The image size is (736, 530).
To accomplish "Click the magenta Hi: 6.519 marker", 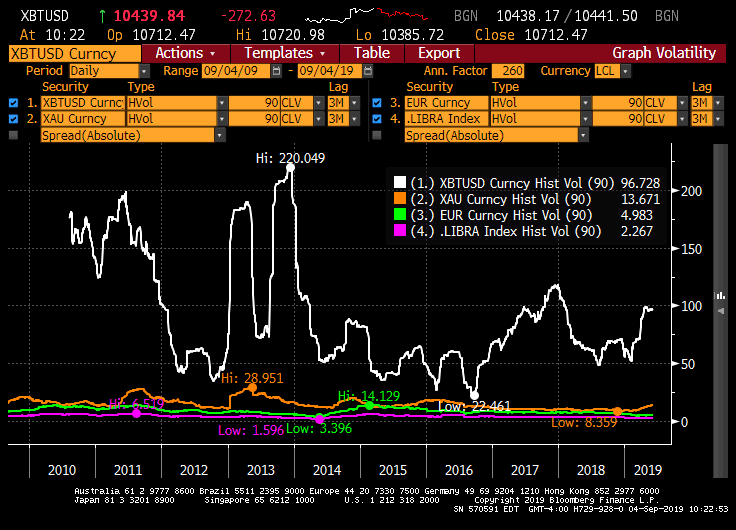I will point(137,414).
